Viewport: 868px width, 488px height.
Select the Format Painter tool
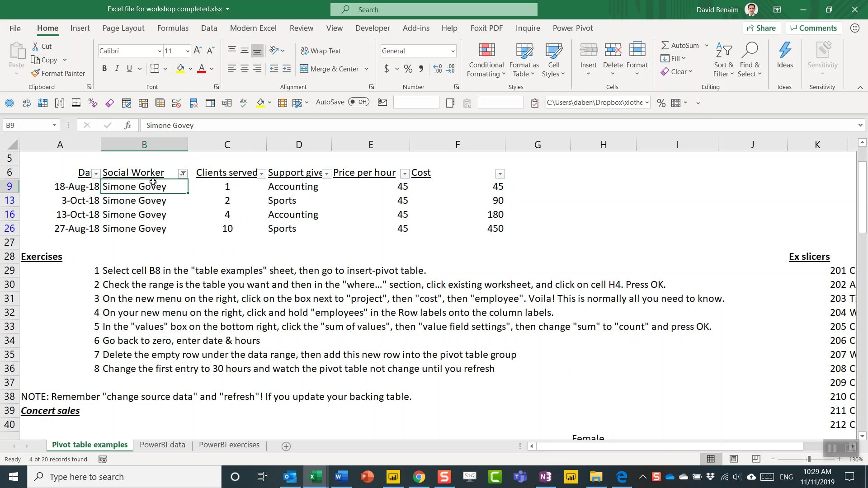[58, 73]
